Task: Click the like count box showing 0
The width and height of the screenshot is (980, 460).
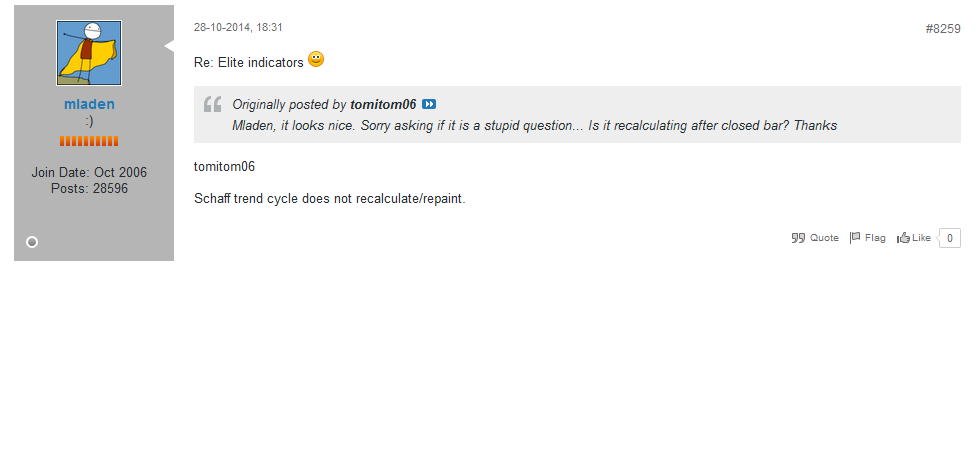Action: 949,238
